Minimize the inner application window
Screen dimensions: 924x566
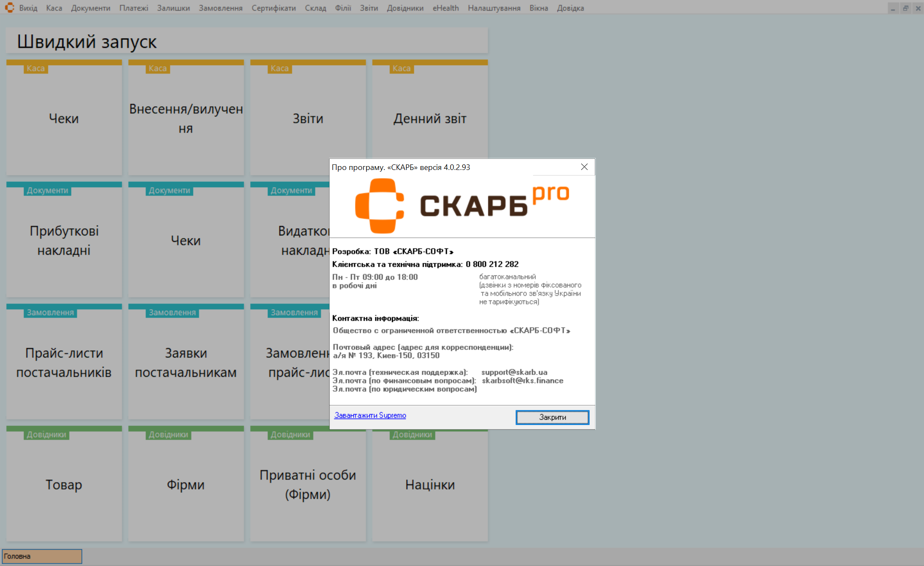click(893, 8)
